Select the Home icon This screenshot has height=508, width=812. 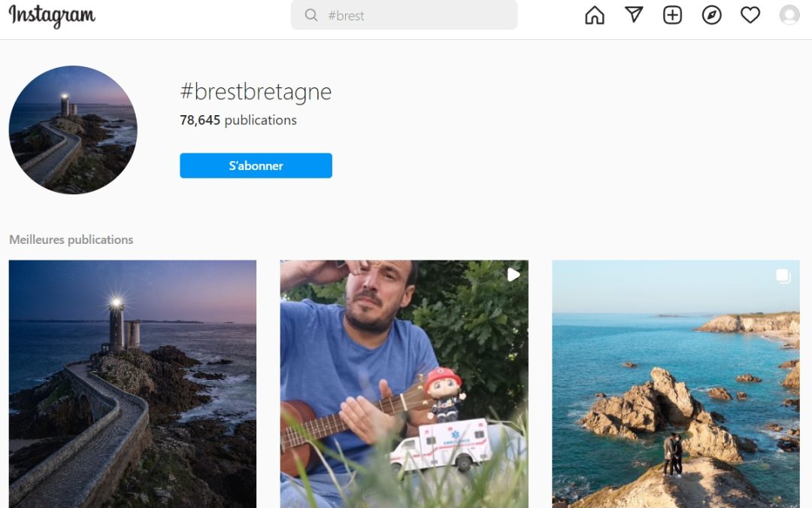[594, 14]
